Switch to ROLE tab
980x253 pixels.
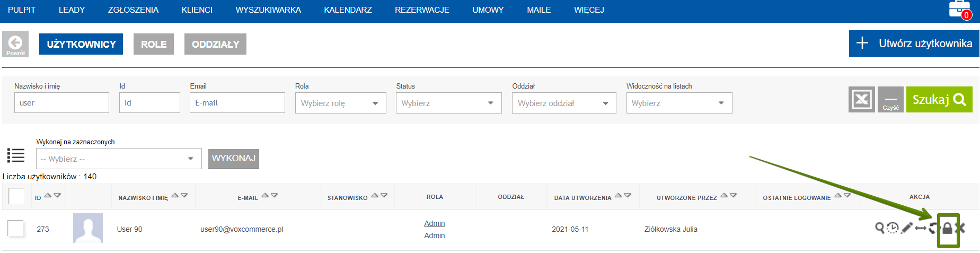tap(154, 44)
